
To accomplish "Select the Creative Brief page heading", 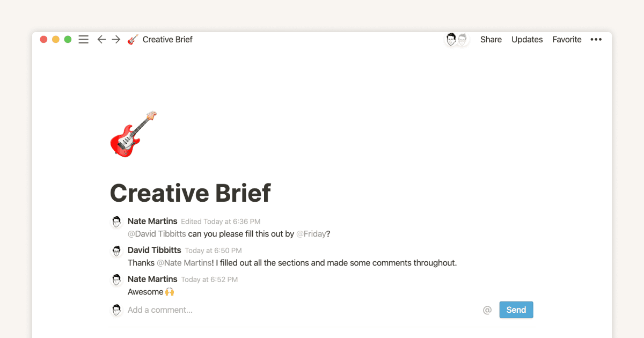I will coord(190,193).
